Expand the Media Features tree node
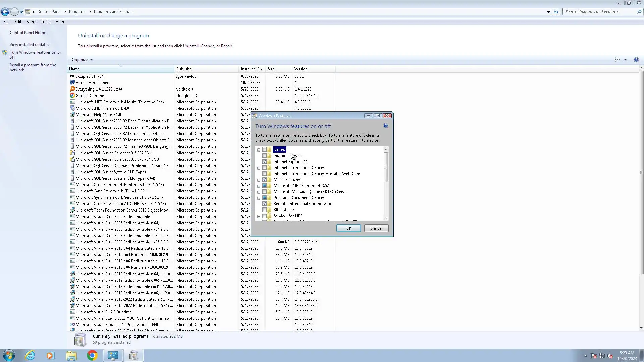This screenshot has height=362, width=644. 259,180
